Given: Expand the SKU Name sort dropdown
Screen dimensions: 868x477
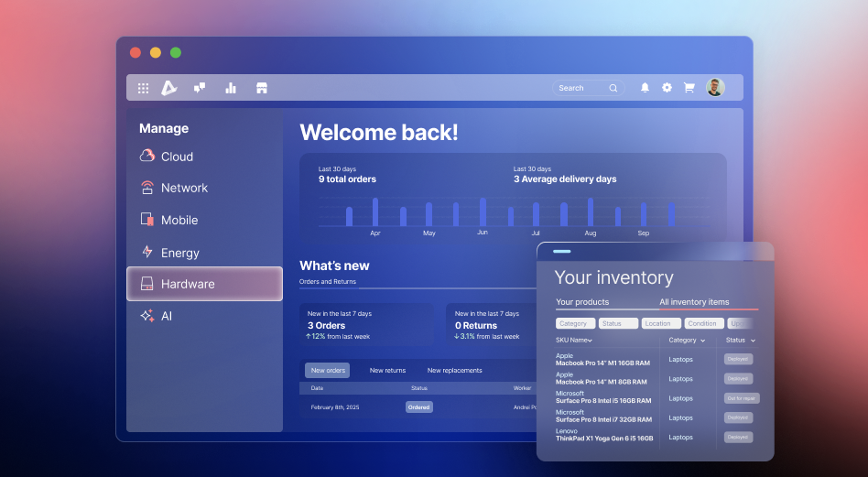Looking at the screenshot, I should pos(574,341).
